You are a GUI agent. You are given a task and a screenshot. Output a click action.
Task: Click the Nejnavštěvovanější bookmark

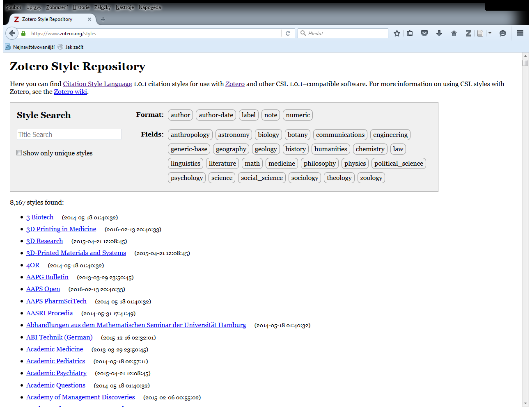[30, 47]
